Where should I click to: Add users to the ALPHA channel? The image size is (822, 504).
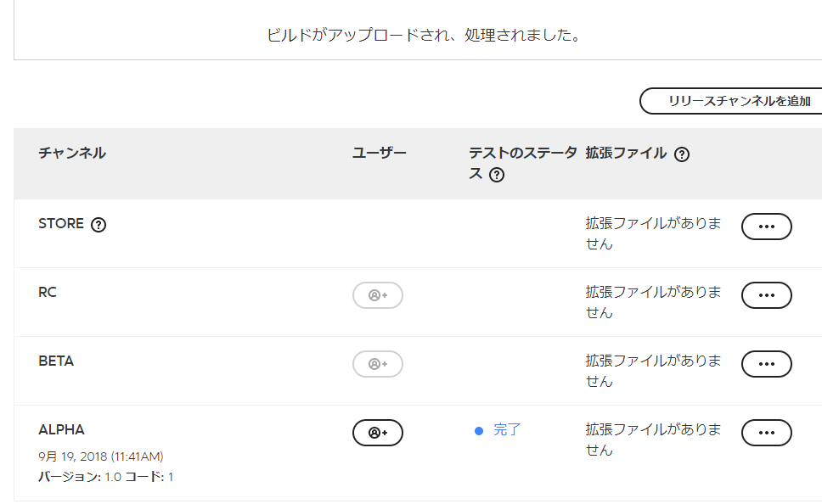tap(377, 433)
